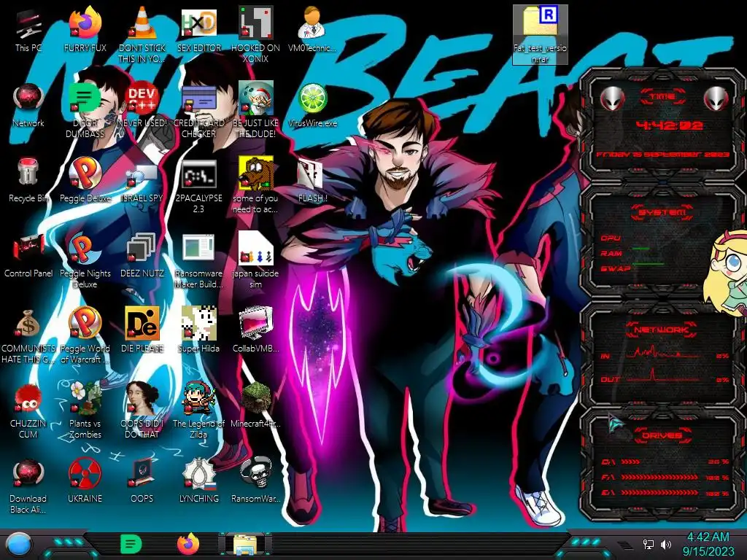
Task: Launch Peggle Nights Deluxe
Action: 85,260
